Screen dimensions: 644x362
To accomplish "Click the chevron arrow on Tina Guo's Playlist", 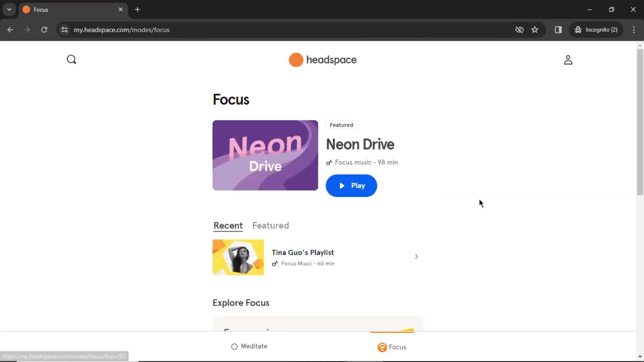I will [x=416, y=256].
